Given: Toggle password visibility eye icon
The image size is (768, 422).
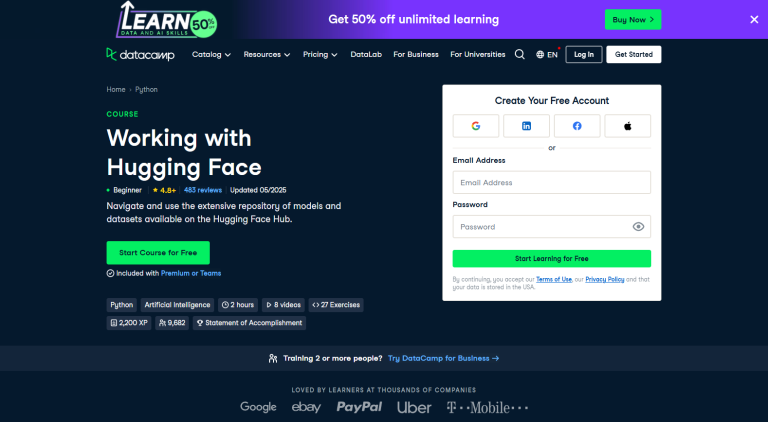Looking at the screenshot, I should click(x=638, y=227).
